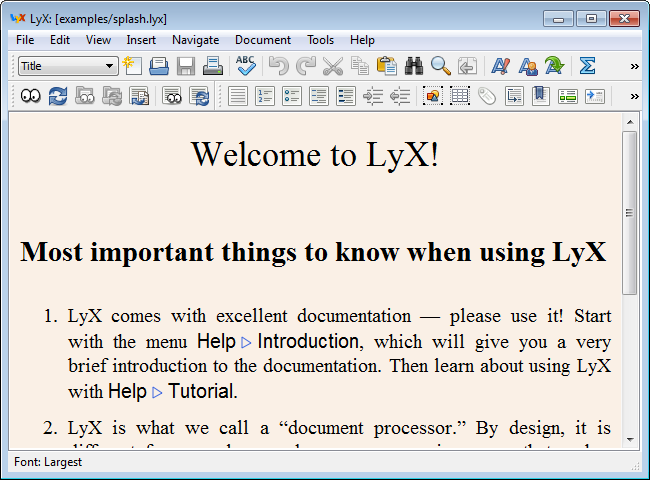Insert citation bookmark icon
Screen dimensions: 650x480
pyautogui.click(x=541, y=96)
